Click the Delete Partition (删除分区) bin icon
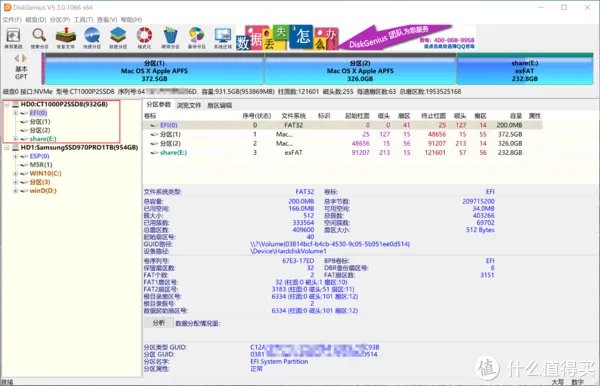 170,38
